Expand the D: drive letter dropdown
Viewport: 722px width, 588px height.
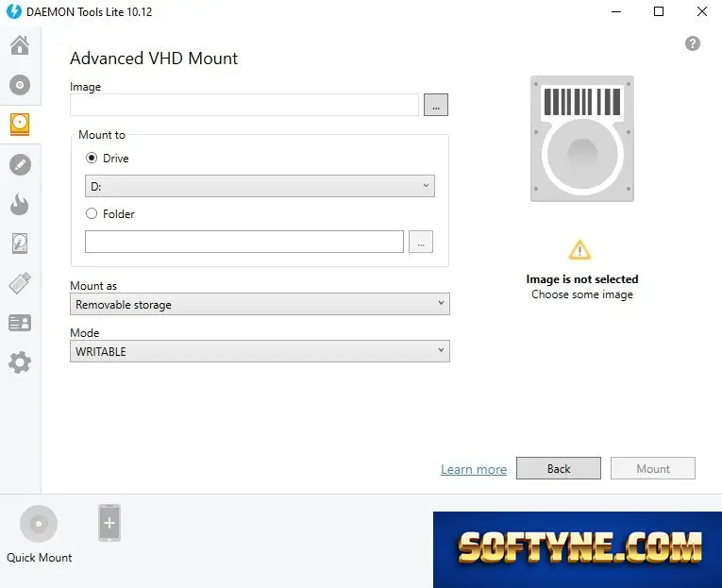pos(260,186)
